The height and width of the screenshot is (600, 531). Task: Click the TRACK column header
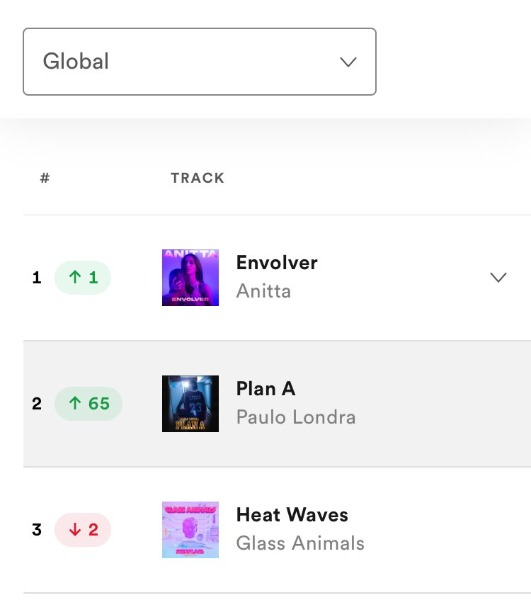(x=197, y=178)
